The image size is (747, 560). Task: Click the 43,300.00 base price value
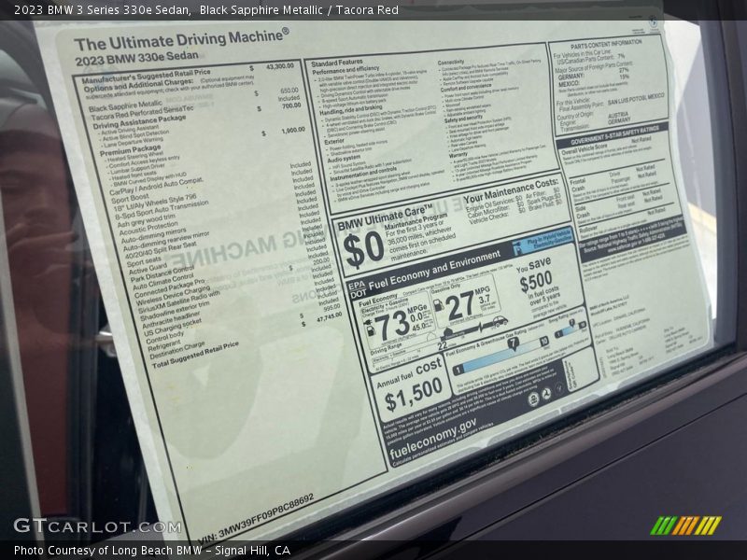(x=280, y=66)
